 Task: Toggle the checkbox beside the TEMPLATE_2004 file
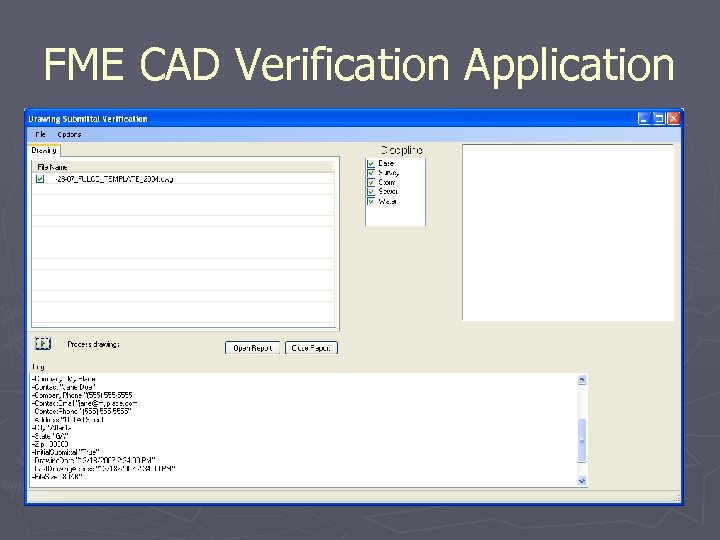tap(40, 179)
